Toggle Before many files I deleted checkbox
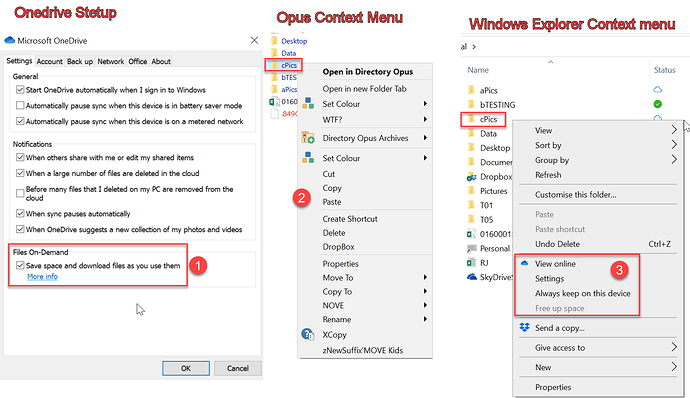690x398 pixels. [20, 193]
